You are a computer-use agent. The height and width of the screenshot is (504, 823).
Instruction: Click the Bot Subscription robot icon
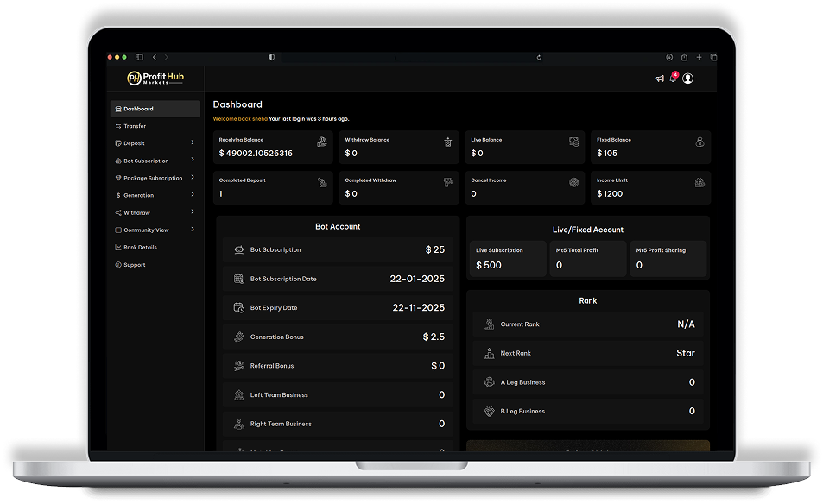click(239, 249)
